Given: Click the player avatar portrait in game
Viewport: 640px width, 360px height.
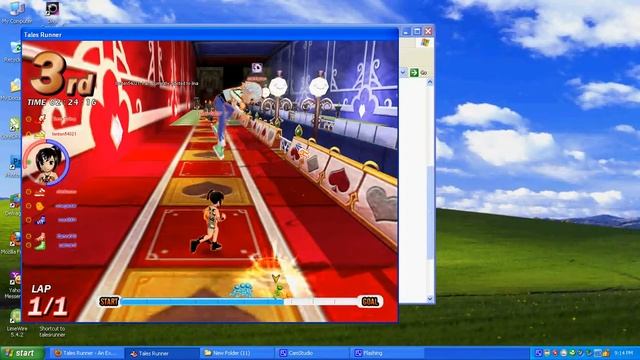Looking at the screenshot, I should click(47, 163).
